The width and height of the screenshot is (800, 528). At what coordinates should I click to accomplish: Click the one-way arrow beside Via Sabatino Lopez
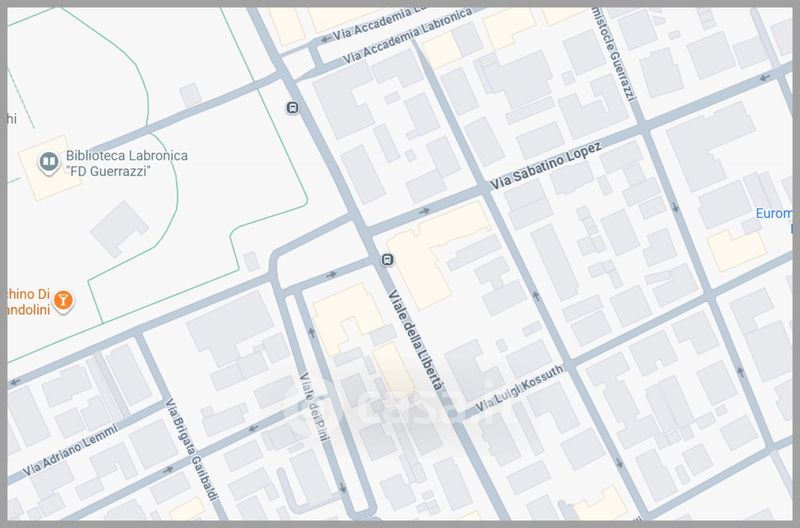point(426,211)
